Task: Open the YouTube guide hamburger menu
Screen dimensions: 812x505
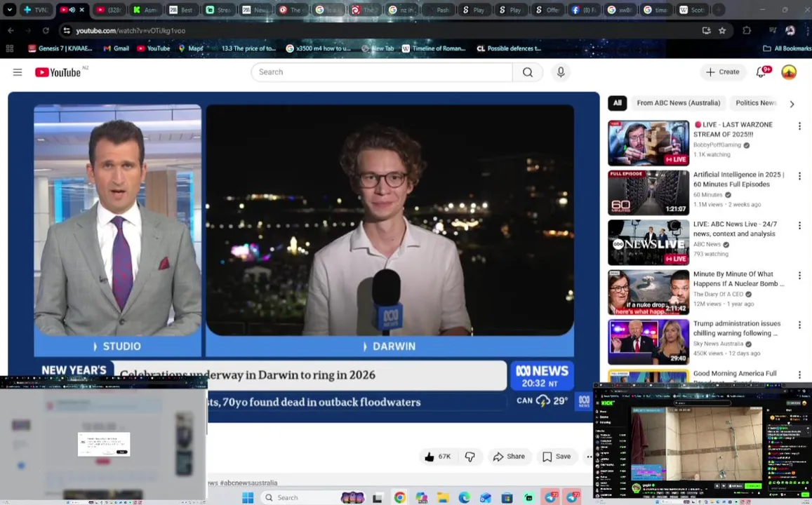Action: pos(18,72)
